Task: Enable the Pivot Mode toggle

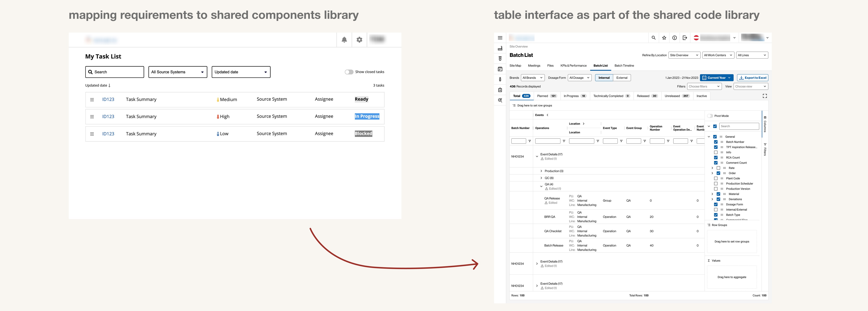Action: tap(710, 116)
